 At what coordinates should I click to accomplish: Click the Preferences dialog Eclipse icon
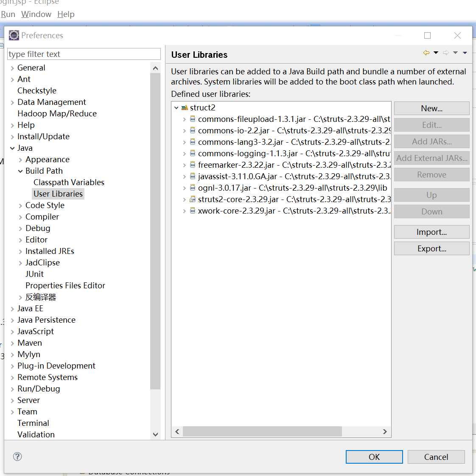[14, 35]
